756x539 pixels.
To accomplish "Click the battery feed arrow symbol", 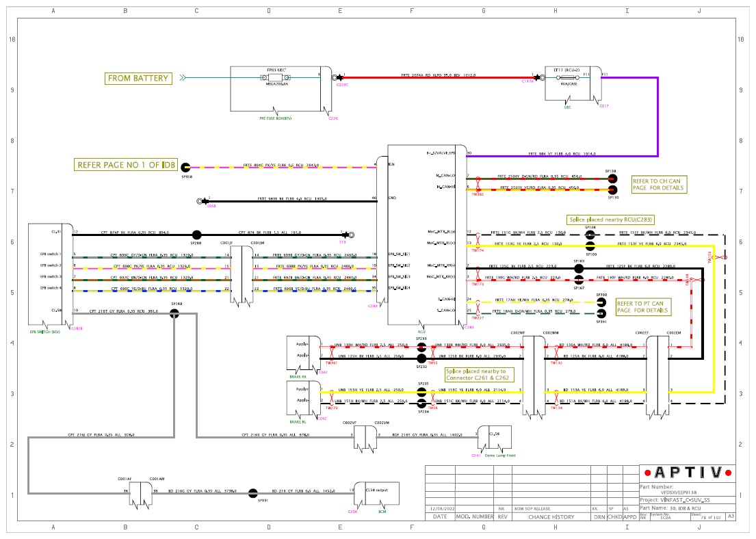I will (x=183, y=77).
